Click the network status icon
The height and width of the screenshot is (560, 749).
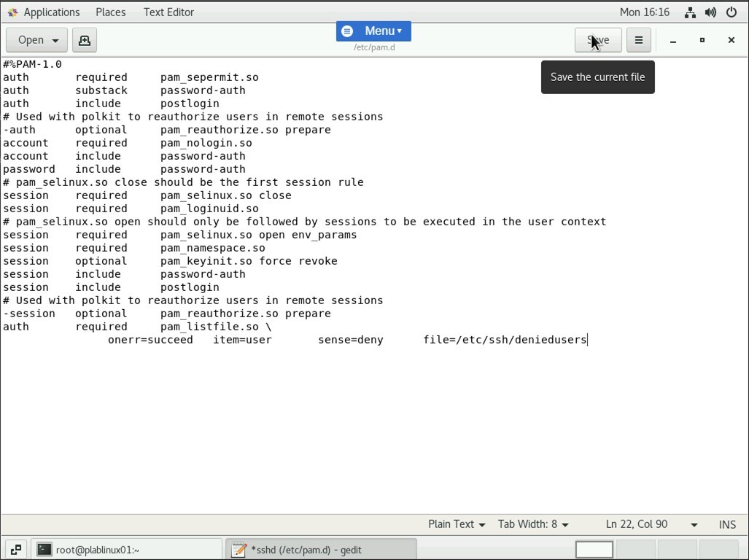pos(690,12)
